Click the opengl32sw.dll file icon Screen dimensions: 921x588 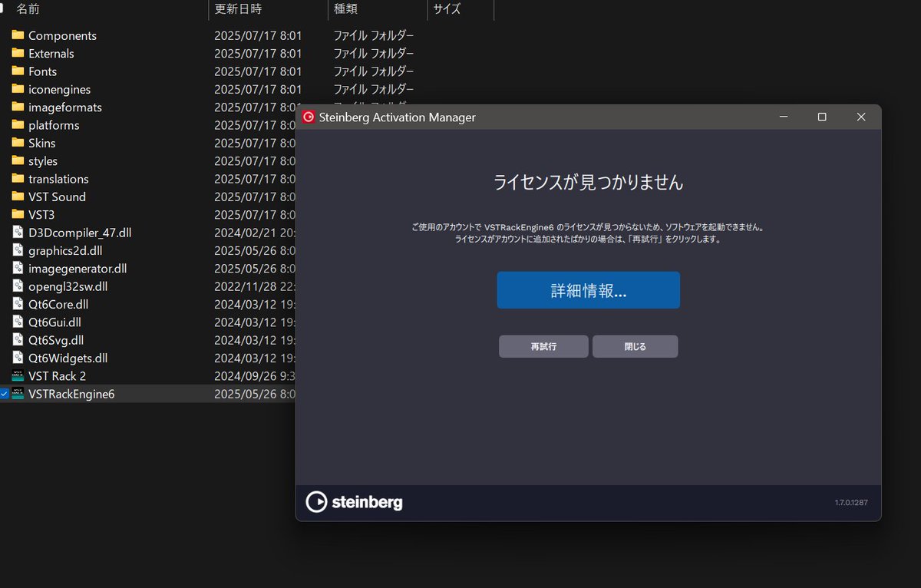[x=18, y=286]
